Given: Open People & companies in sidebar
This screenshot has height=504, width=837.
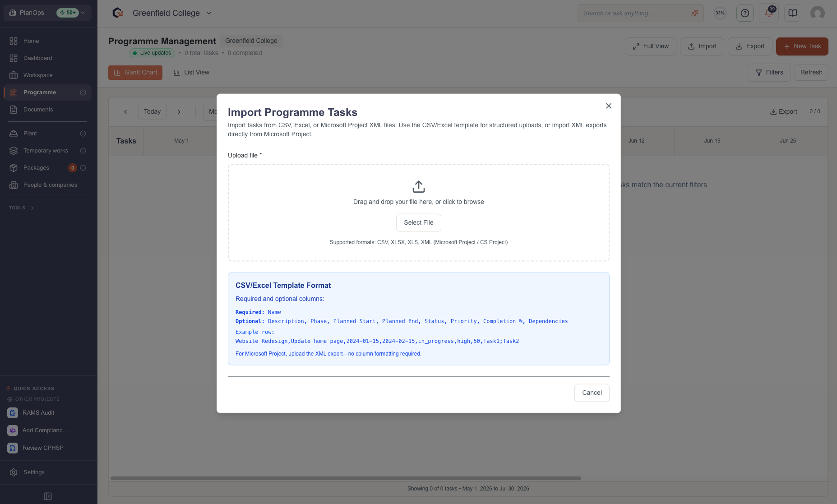Looking at the screenshot, I should click(48, 185).
